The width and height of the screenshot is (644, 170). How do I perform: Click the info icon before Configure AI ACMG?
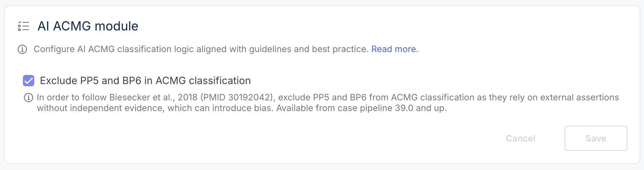click(22, 49)
